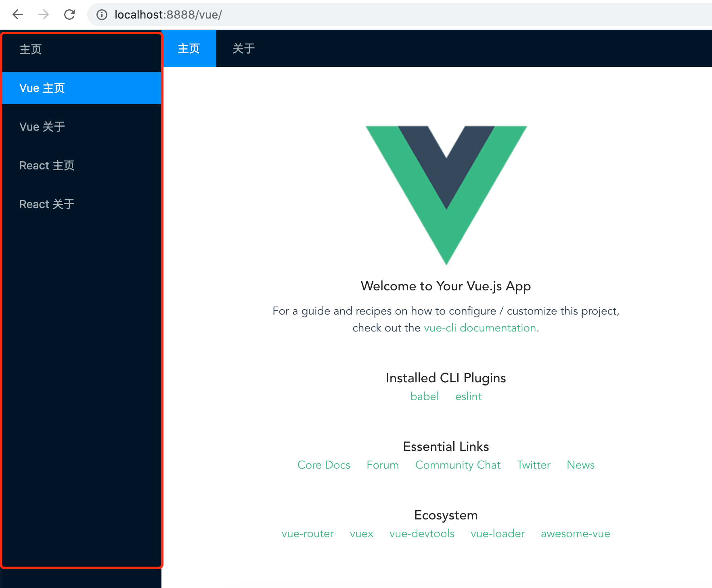712x588 pixels.
Task: Click the 'Ecosystem' heading
Action: [x=446, y=515]
